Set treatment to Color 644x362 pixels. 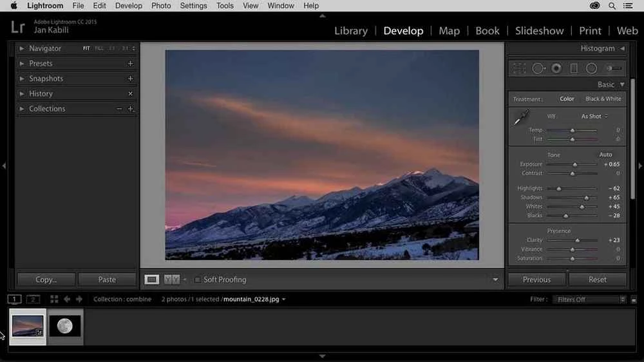click(x=567, y=99)
